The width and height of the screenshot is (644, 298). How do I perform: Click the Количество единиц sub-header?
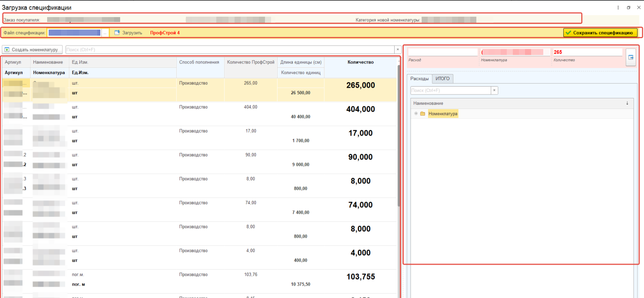[301, 73]
